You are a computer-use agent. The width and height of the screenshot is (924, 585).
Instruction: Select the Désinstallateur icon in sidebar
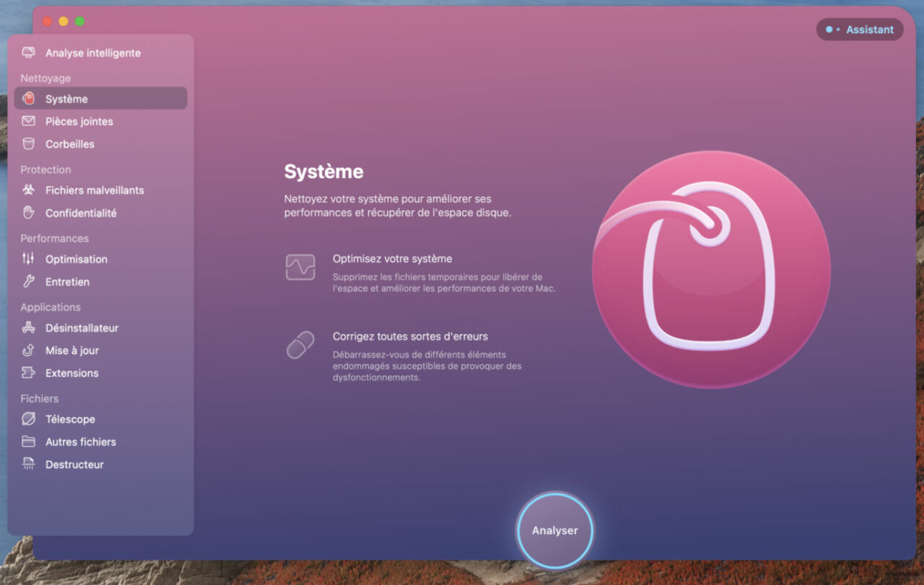(30, 327)
